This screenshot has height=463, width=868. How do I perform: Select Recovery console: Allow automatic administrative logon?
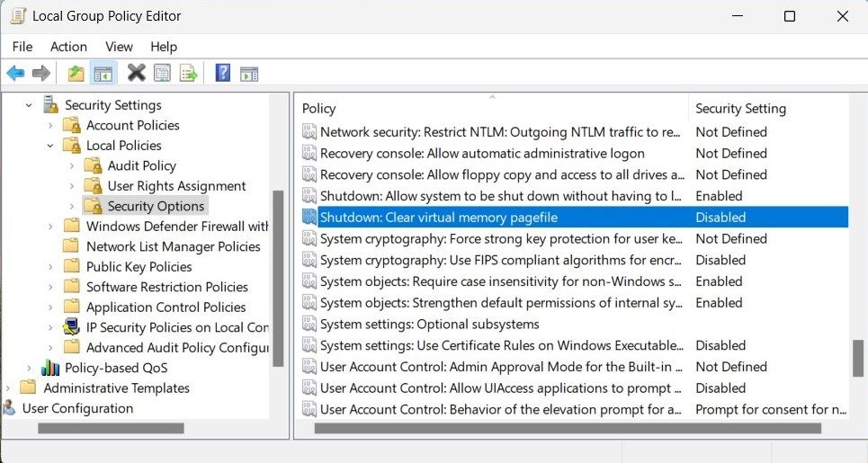coord(482,154)
